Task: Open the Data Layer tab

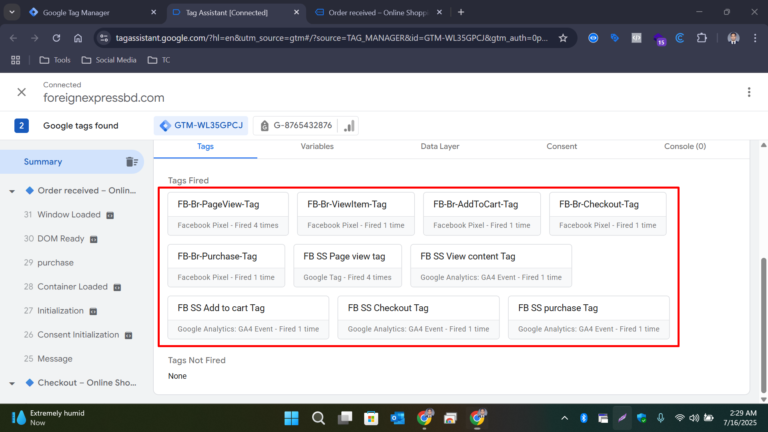Action: coord(439,147)
